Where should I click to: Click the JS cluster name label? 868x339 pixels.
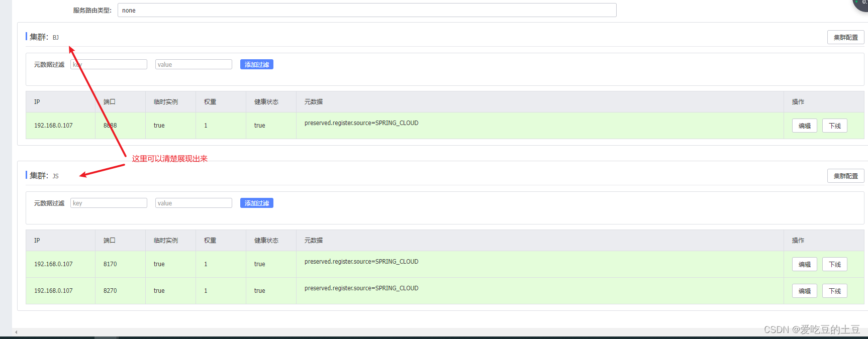point(56,176)
